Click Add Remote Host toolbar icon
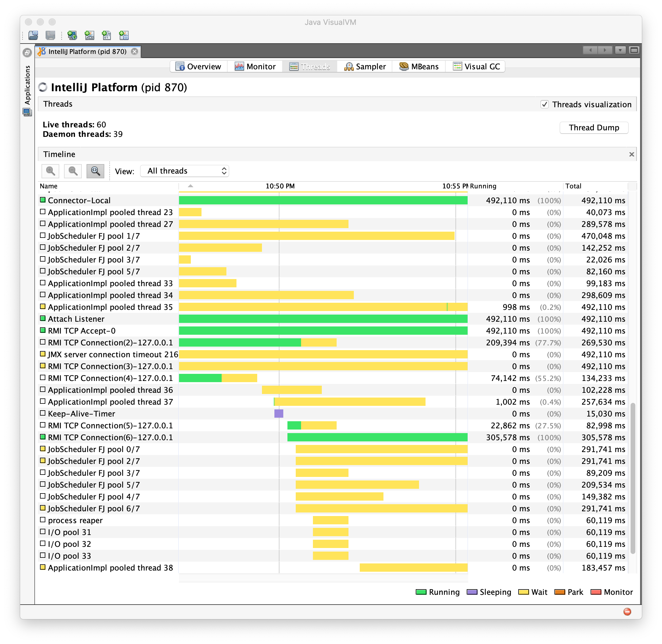Viewport: 662px width, 644px height. 72,35
